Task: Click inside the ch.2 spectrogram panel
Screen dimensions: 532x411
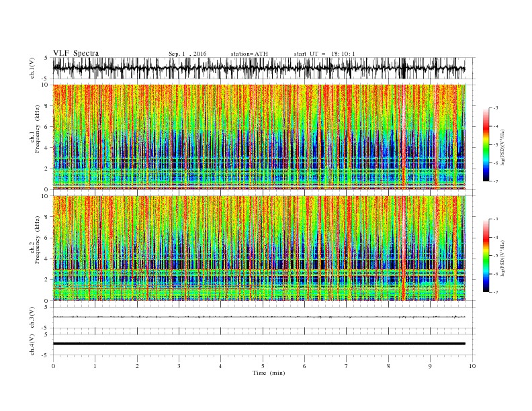Action: click(x=259, y=248)
